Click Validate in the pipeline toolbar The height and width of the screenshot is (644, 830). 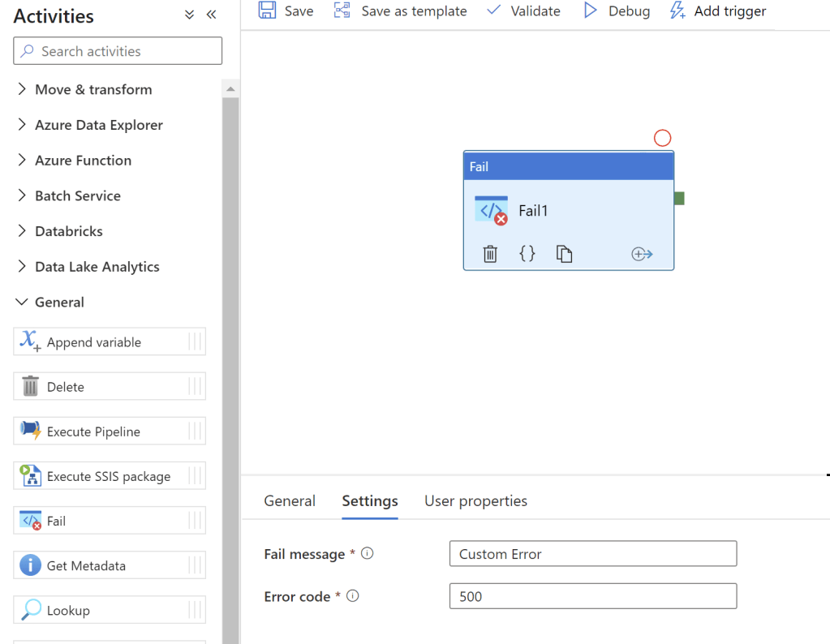point(523,11)
